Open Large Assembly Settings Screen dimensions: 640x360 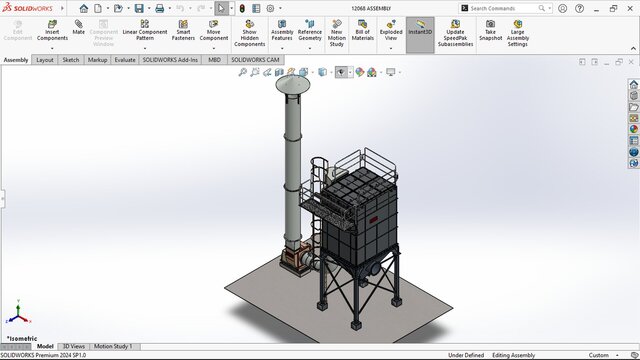(x=518, y=33)
